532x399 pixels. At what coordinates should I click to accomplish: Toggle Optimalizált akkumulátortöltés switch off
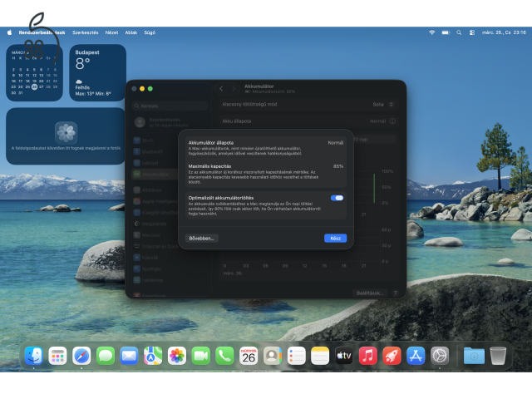337,198
